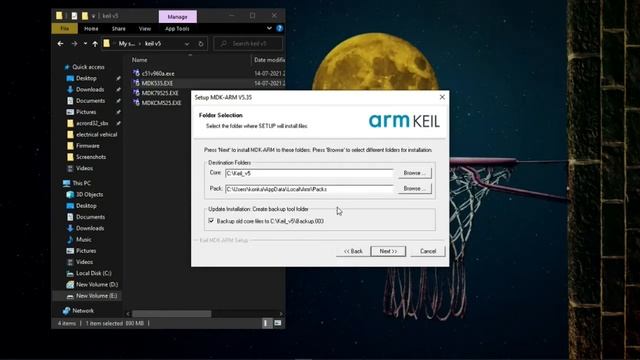The height and width of the screenshot is (360, 640).
Task: Click the 'My s...' breadcrumb in address bar
Action: tap(127, 44)
